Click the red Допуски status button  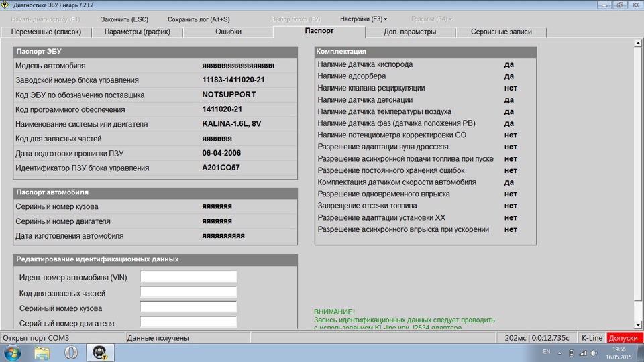(625, 338)
